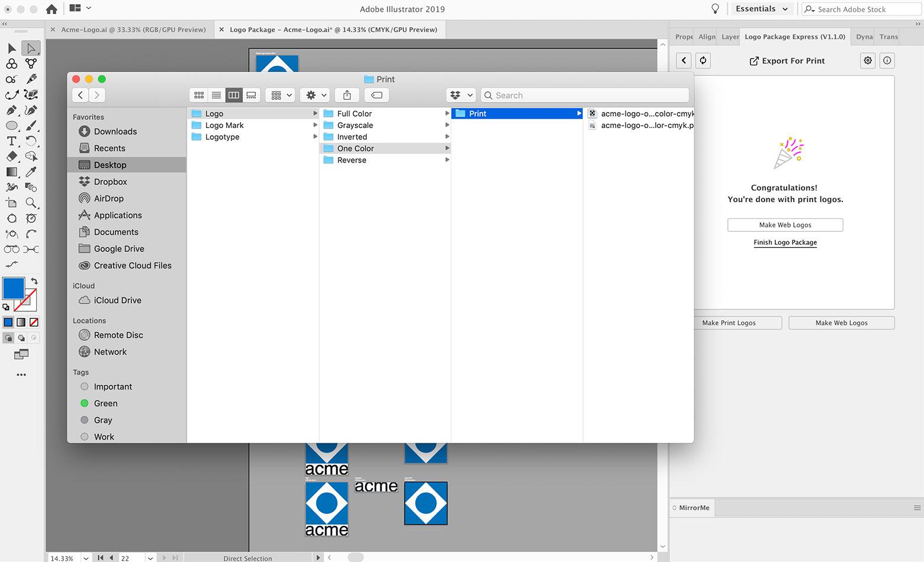Open the Dropbox dropdown in Finder
924x562 pixels.
[461, 95]
